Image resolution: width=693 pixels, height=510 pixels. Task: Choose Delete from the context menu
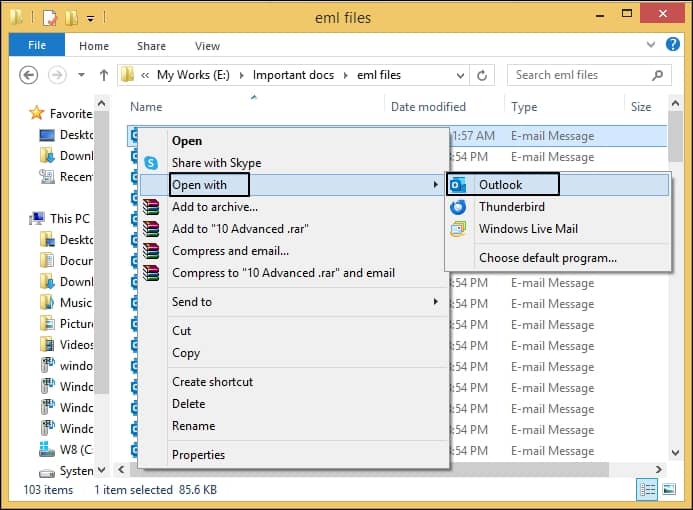pos(293,404)
